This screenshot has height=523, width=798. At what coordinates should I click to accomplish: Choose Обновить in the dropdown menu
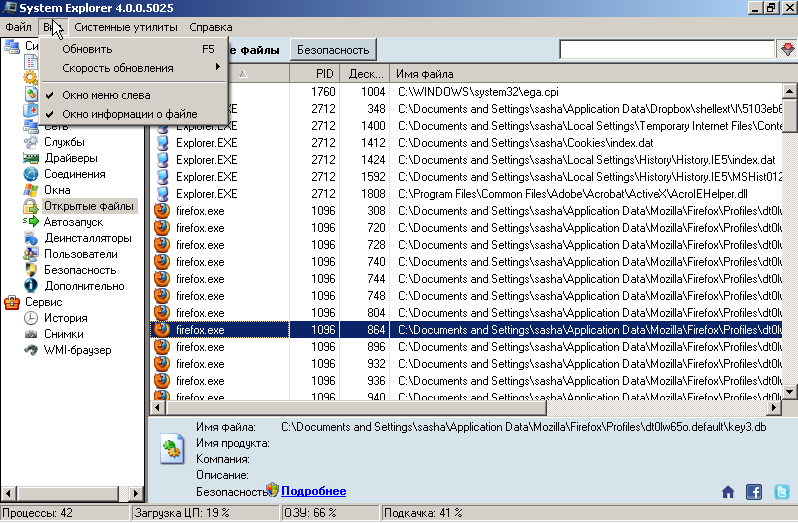[x=133, y=49]
